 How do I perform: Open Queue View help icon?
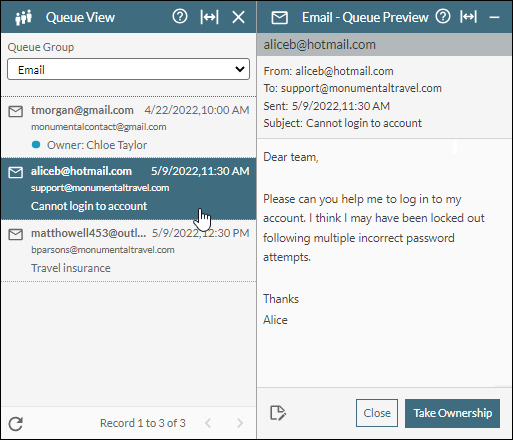tap(180, 17)
